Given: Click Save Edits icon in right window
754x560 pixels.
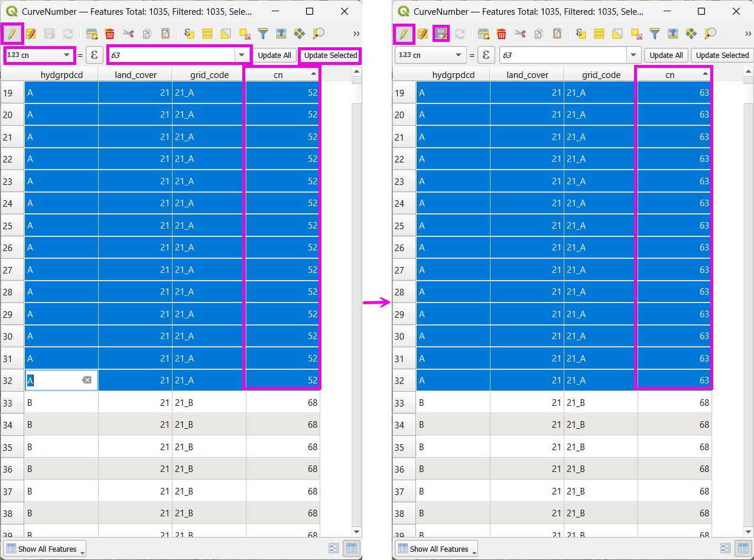Looking at the screenshot, I should coord(441,34).
